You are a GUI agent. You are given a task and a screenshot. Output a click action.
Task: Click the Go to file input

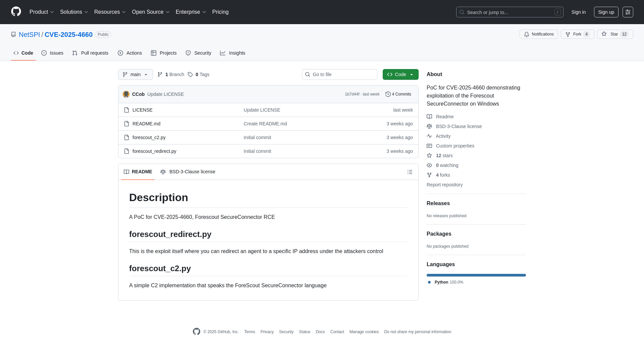[339, 74]
